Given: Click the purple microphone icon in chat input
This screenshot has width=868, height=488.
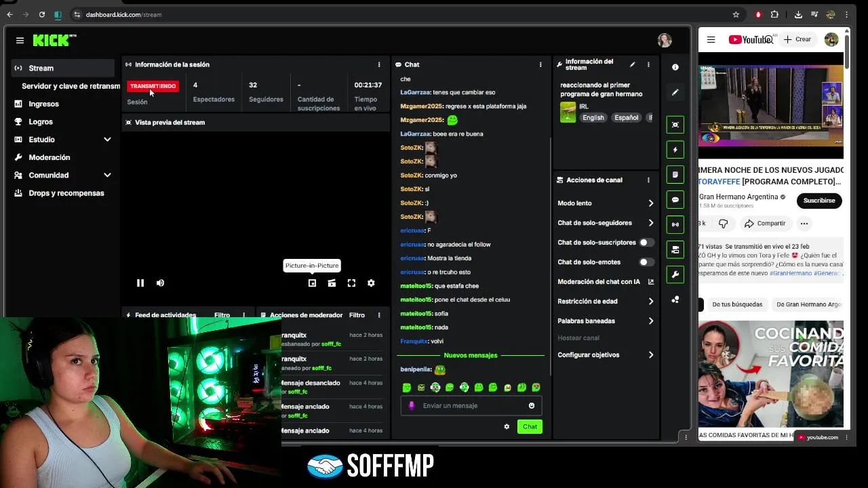Looking at the screenshot, I should pyautogui.click(x=412, y=406).
